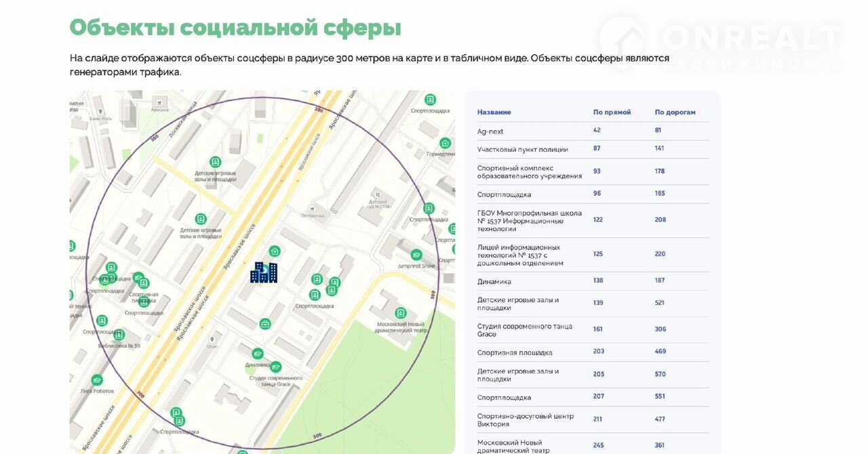Click the Студия современного танца Grace marker

pos(275,367)
